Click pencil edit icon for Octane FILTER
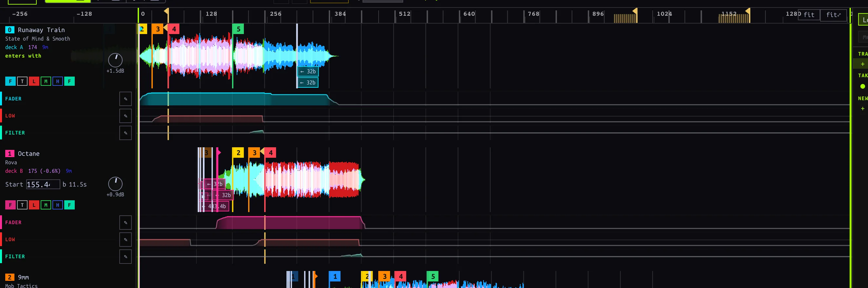Screen dimensions: 868x288 tap(125, 257)
